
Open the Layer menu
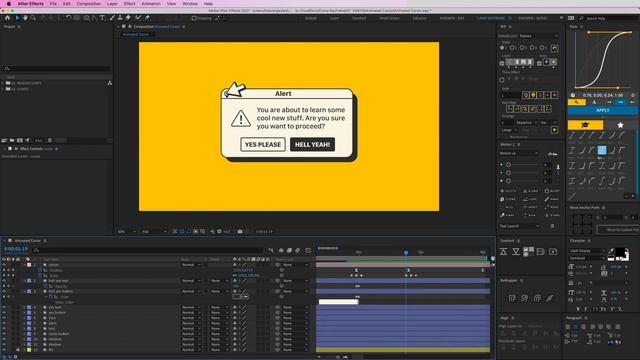112,4
